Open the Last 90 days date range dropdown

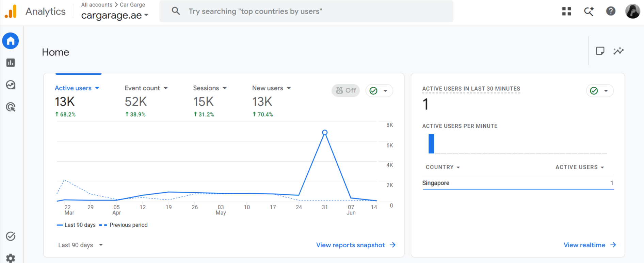(x=80, y=245)
